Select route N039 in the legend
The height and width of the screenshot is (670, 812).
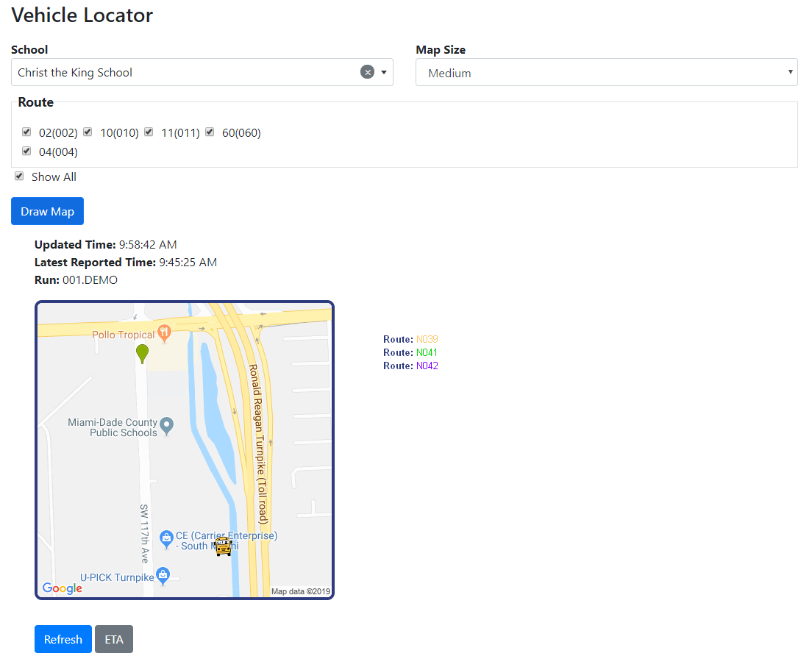coord(427,340)
